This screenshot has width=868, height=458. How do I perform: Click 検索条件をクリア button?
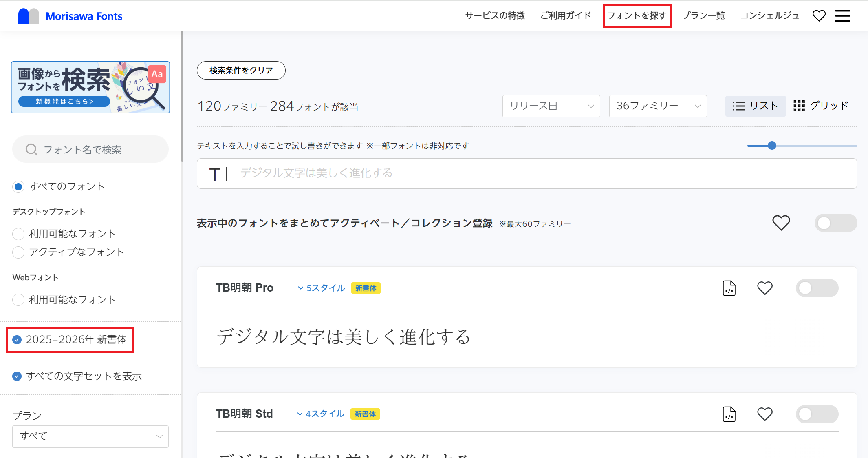coord(241,70)
